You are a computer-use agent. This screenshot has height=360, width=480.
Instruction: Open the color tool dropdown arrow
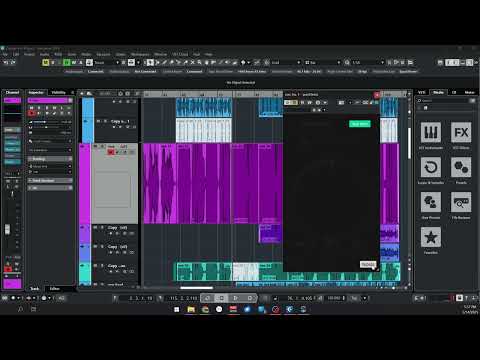249,62
